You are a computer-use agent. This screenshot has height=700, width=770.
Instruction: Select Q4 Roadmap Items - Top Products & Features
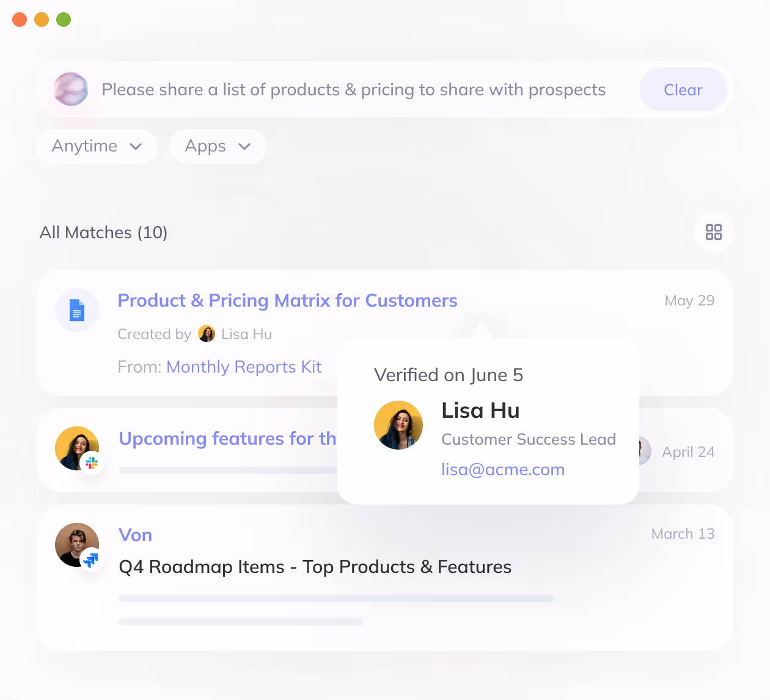pyautogui.click(x=315, y=567)
